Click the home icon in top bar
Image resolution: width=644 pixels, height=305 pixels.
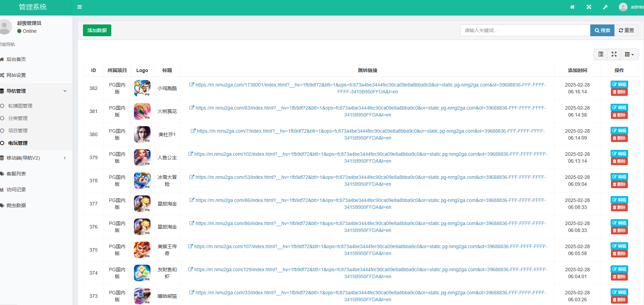point(572,7)
